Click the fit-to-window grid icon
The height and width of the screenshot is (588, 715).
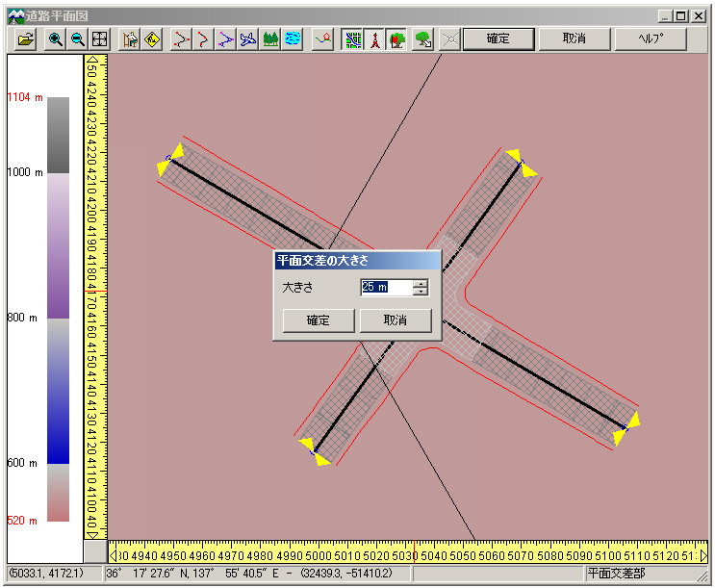tap(99, 39)
